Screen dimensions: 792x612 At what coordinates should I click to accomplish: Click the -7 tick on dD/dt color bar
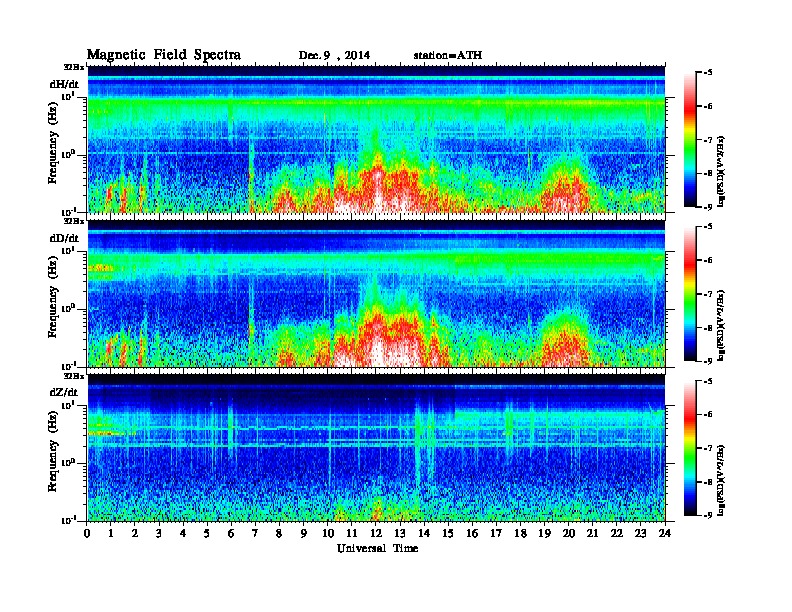click(708, 293)
